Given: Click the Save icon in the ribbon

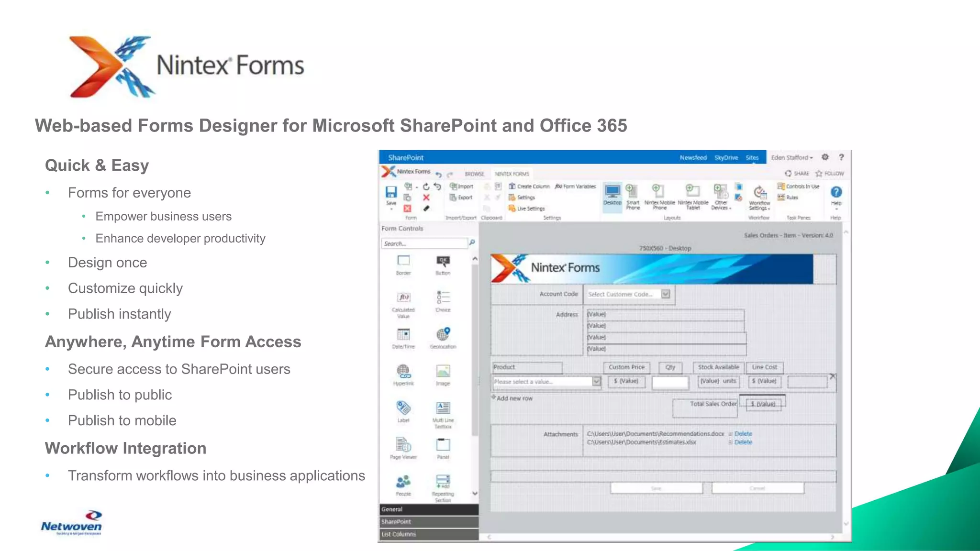Looking at the screenshot, I should coord(391,192).
